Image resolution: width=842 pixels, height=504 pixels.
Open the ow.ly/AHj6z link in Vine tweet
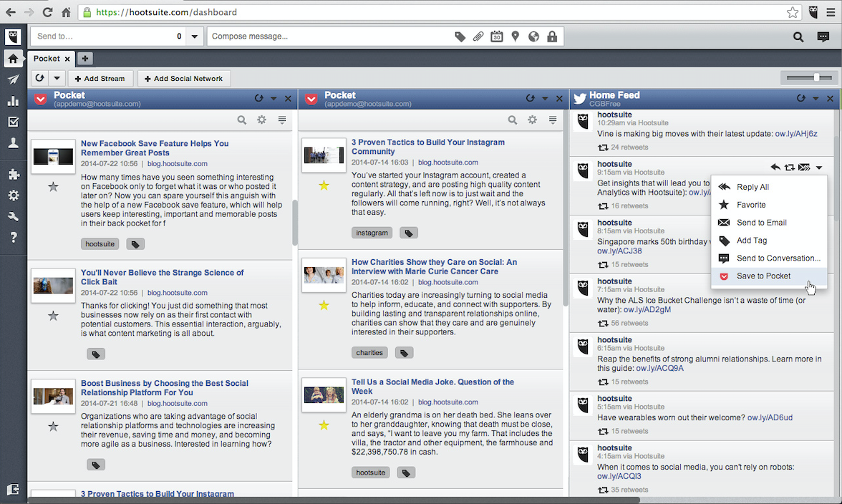[796, 134]
